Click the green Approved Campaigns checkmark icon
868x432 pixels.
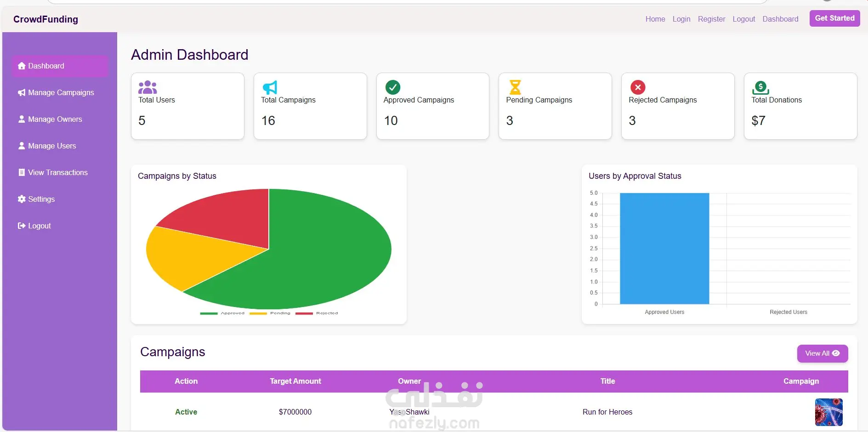pos(393,87)
